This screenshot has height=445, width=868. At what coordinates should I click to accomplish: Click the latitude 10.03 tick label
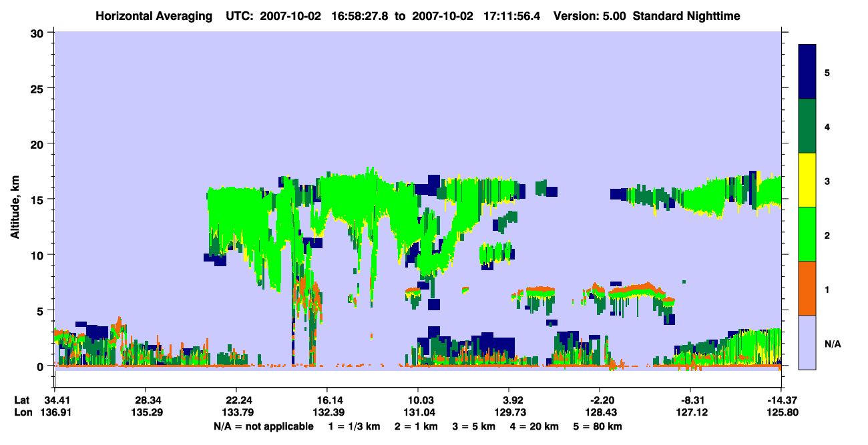(x=418, y=400)
